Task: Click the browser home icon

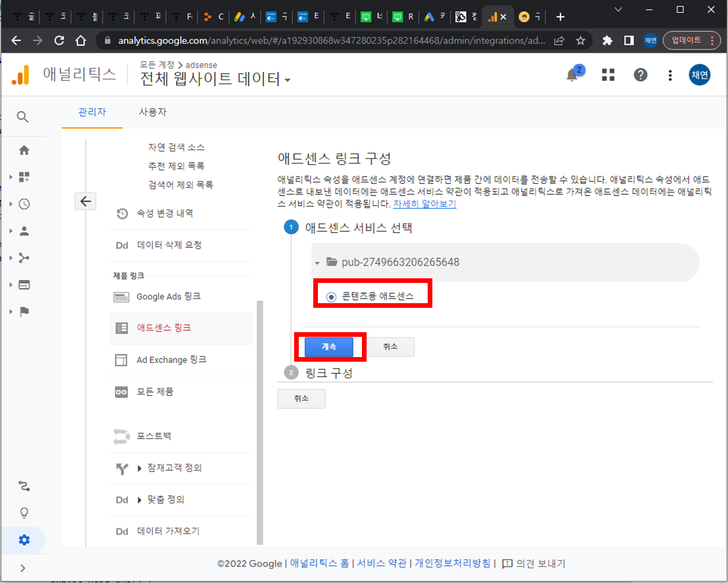Action: tap(81, 40)
